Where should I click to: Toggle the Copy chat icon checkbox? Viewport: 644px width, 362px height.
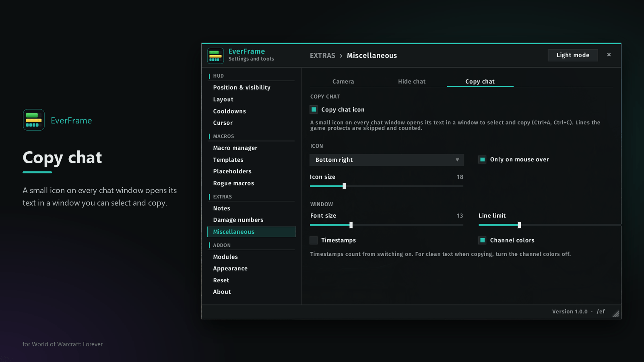click(314, 109)
